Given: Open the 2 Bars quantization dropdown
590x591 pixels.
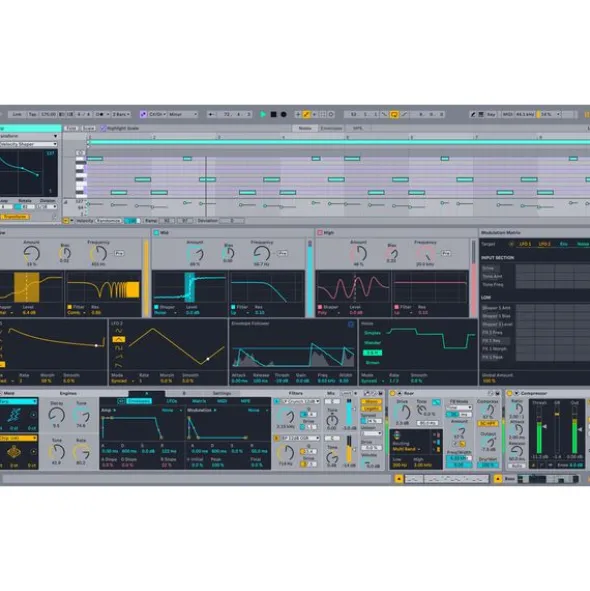Looking at the screenshot, I should pyautogui.click(x=121, y=114).
